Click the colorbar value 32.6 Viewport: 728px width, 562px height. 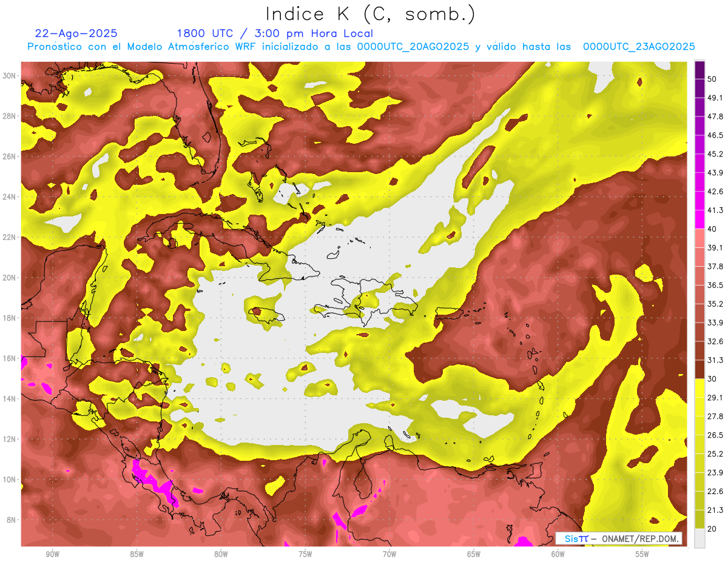click(715, 341)
